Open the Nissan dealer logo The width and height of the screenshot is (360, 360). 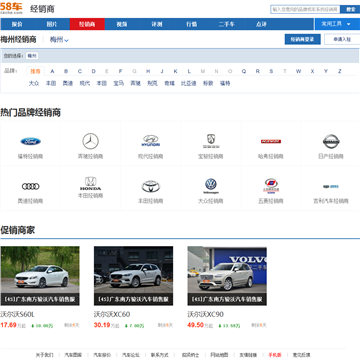pyautogui.click(x=331, y=142)
